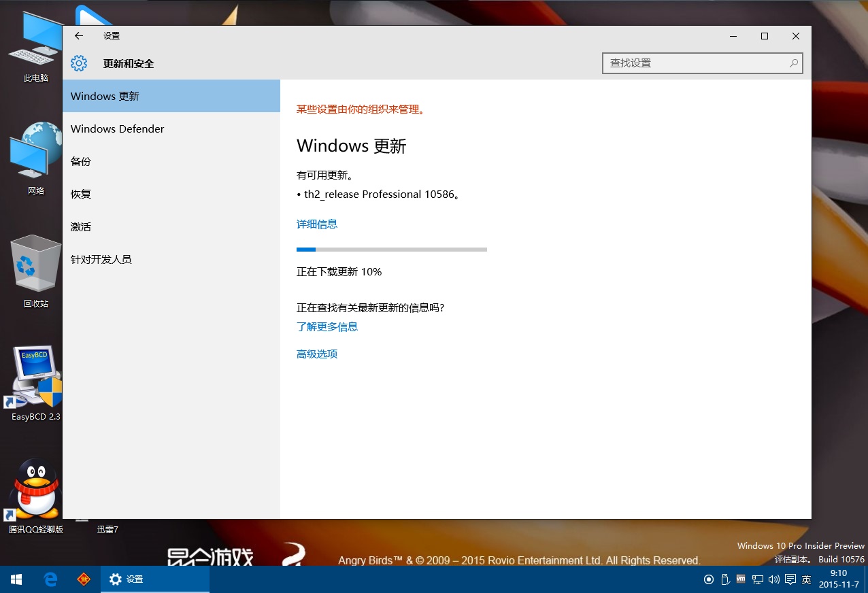The width and height of the screenshot is (868, 593).
Task: Click the Show desktop strip beside the clock
Action: pyautogui.click(x=866, y=579)
